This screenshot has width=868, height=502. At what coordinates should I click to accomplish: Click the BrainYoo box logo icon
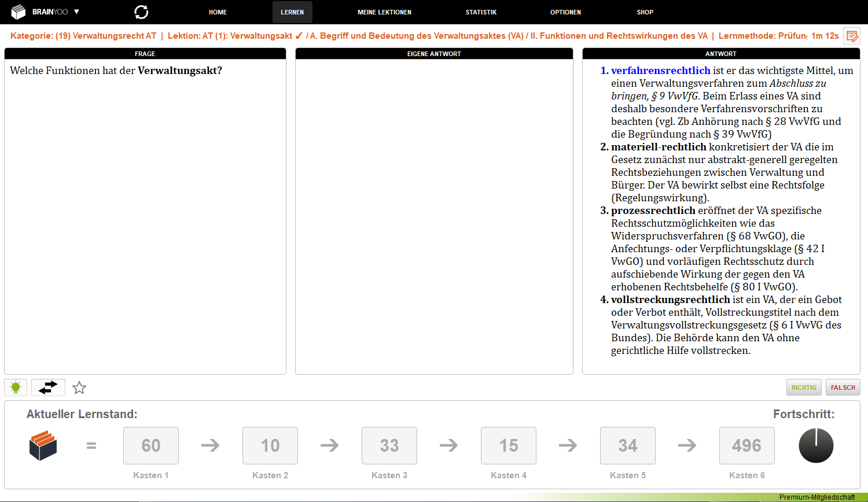[19, 12]
